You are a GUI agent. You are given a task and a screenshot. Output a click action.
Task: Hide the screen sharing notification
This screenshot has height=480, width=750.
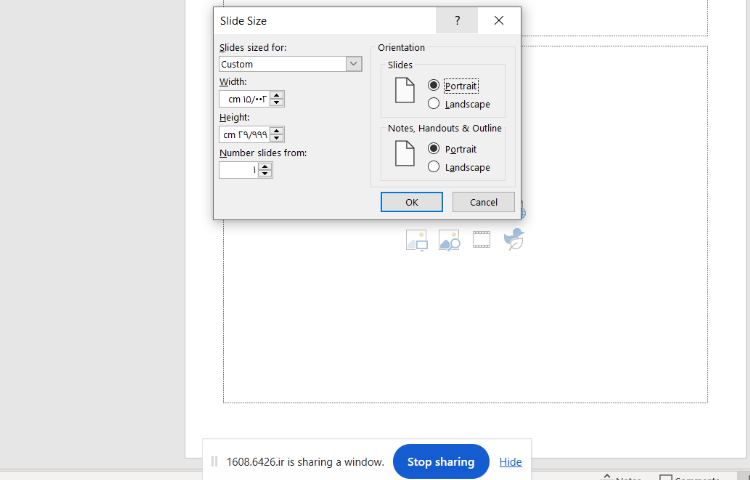510,462
